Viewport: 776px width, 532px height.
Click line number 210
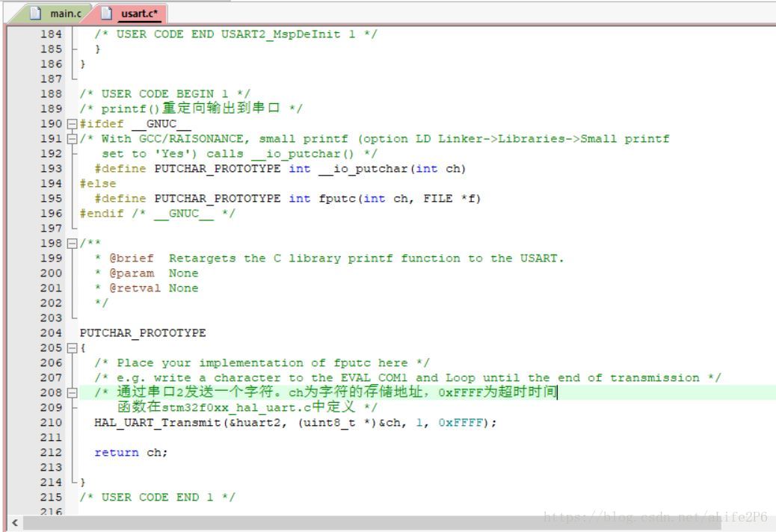click(x=52, y=422)
